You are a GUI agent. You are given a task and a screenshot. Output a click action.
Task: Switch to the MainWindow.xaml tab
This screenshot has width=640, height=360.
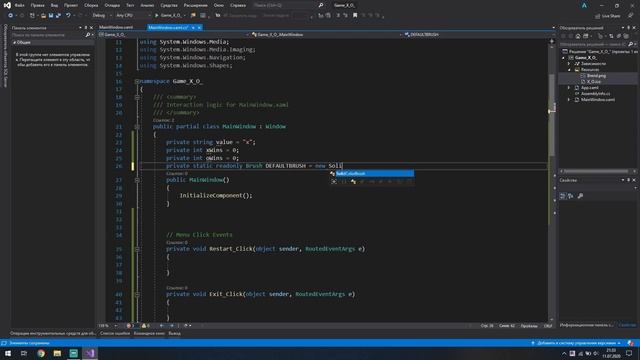[116, 27]
